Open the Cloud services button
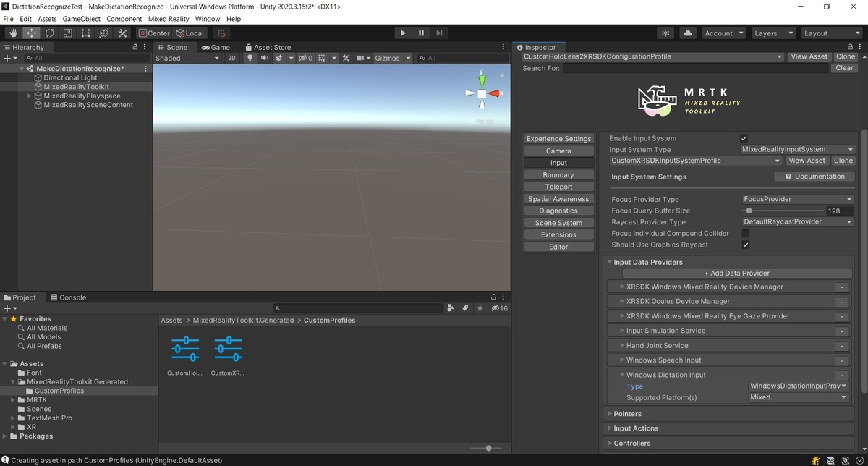The width and height of the screenshot is (868, 466). pyautogui.click(x=688, y=33)
